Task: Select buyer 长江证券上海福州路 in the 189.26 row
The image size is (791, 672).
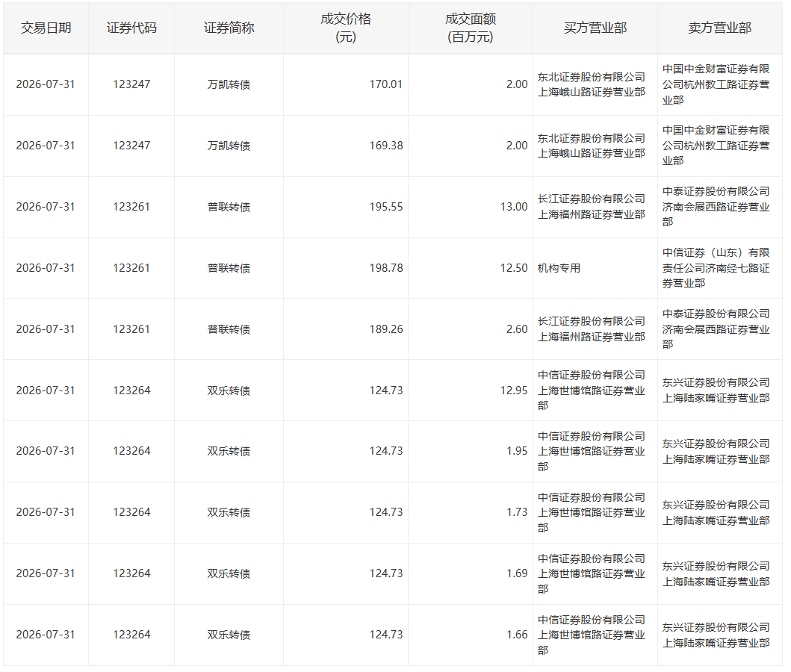Action: (x=592, y=329)
